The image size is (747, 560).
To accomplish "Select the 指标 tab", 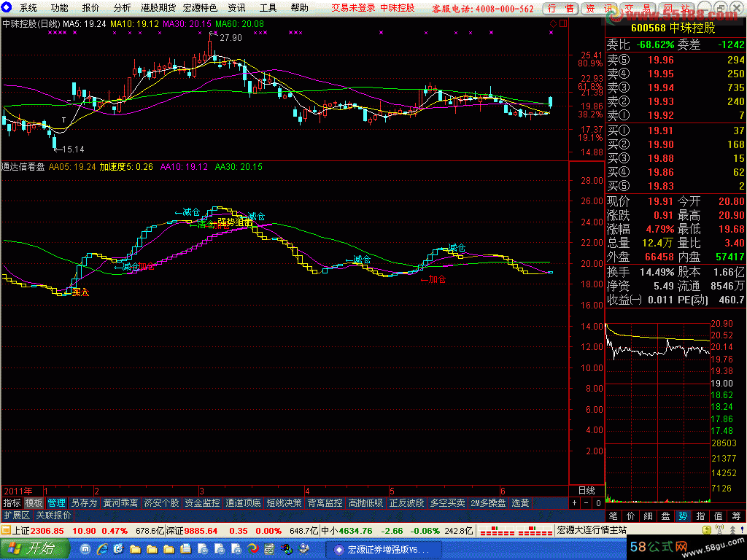I will (12, 503).
